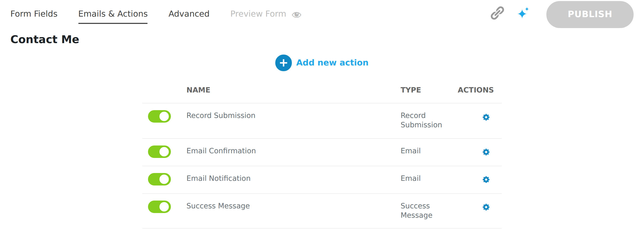Viewport: 644px width, 239px height.
Task: Select the Success Message action name
Action: pos(218,206)
